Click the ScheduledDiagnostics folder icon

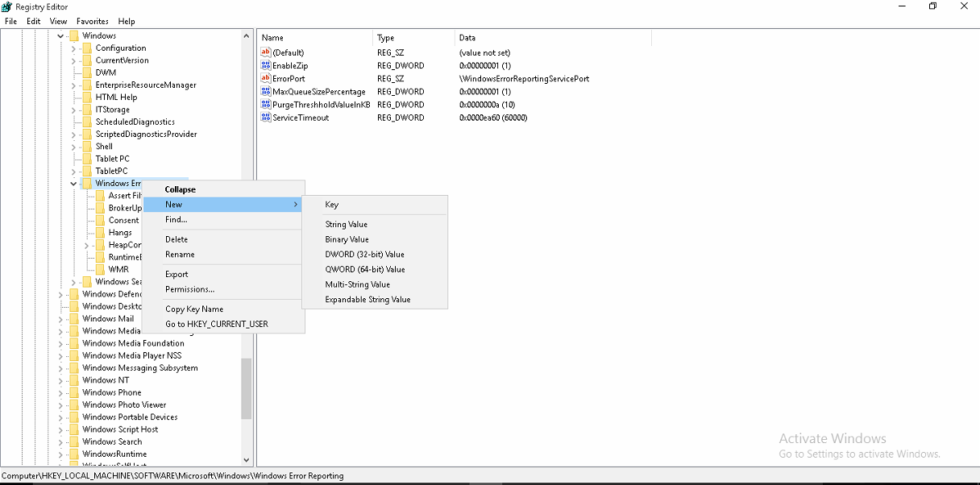(87, 122)
